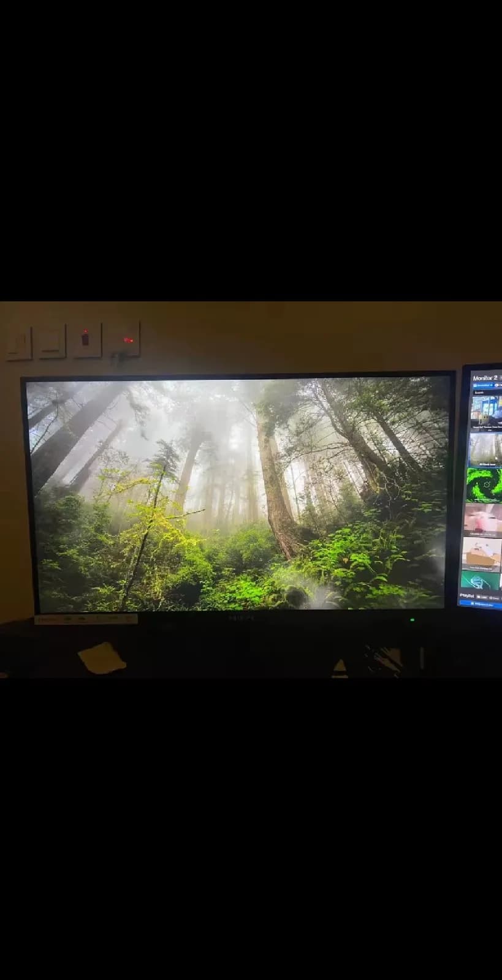502x980 pixels.
Task: Click the icon centered on the green spiral
Action: click(x=487, y=484)
